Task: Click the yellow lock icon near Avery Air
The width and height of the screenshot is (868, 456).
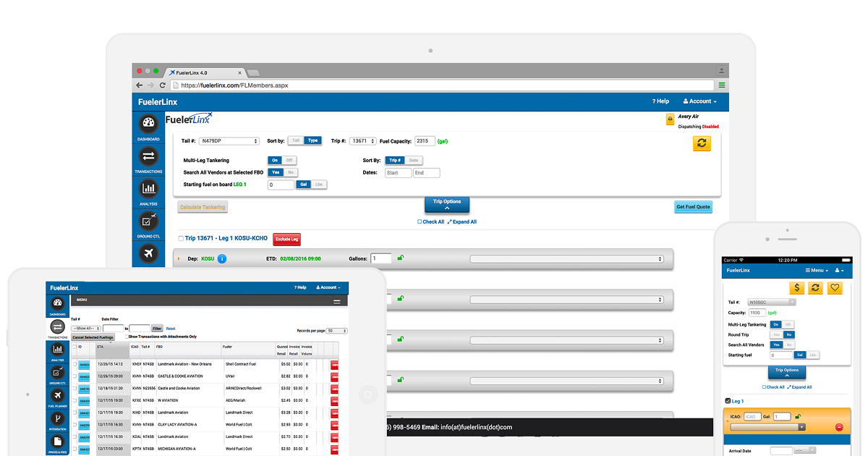Action: [670, 119]
